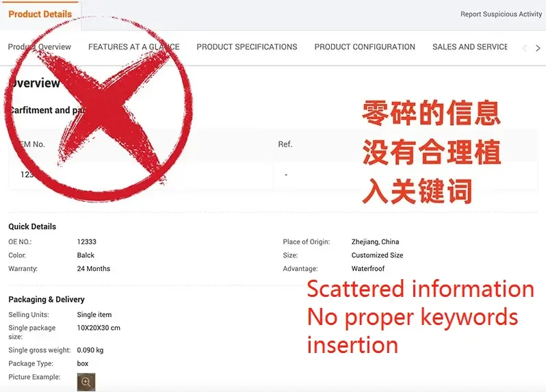This screenshot has height=392, width=546.
Task: Go to FEATURES AT A GLANCE tab
Action: point(134,47)
